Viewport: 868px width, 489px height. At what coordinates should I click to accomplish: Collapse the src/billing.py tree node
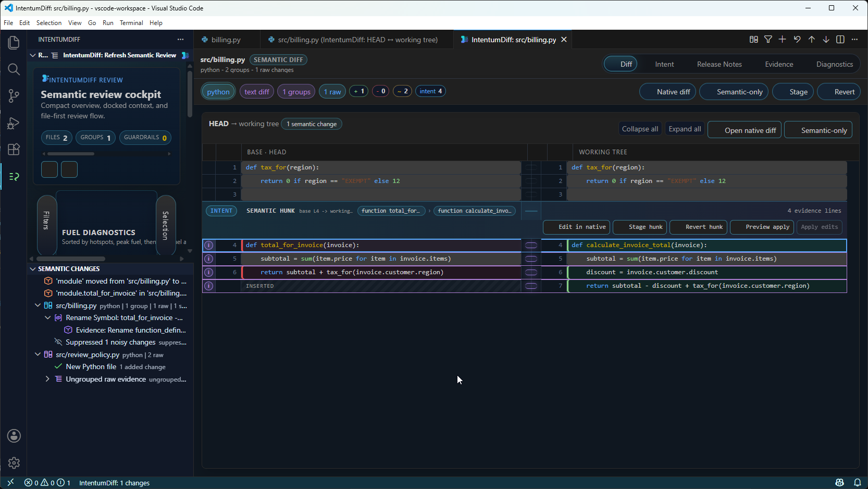[38, 305]
